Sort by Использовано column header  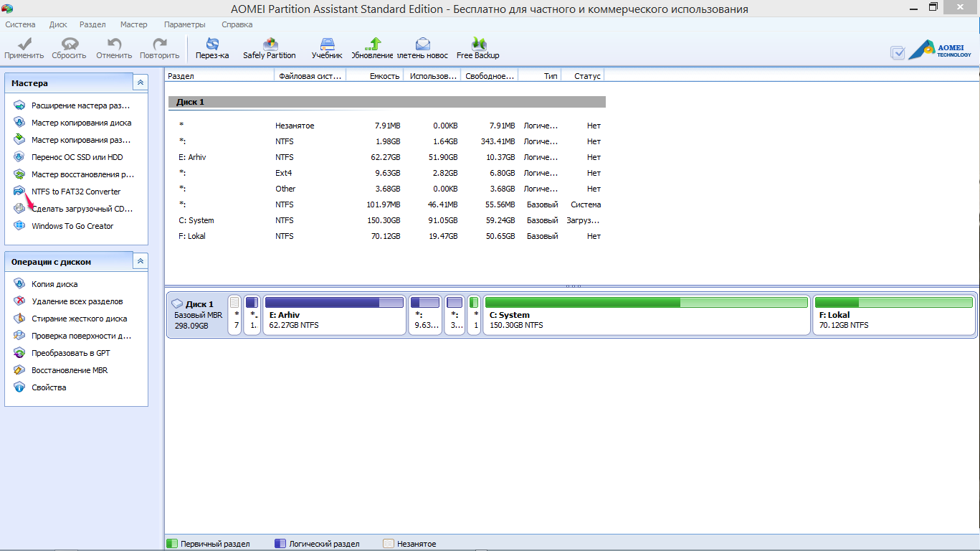coord(432,75)
